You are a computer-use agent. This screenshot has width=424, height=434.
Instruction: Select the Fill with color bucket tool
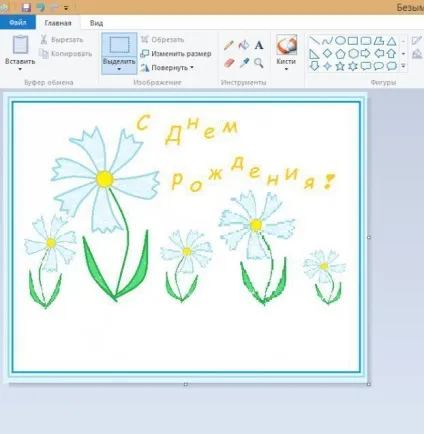point(244,45)
